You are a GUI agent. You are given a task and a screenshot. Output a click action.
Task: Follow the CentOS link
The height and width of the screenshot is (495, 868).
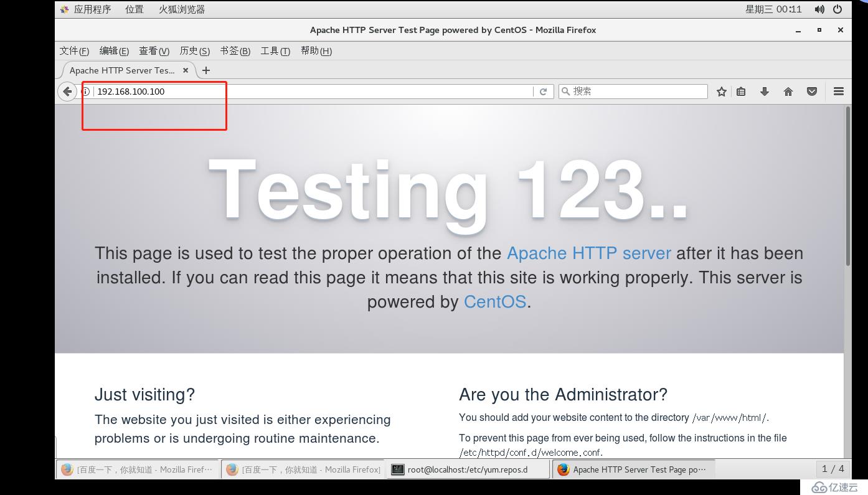[x=495, y=302]
